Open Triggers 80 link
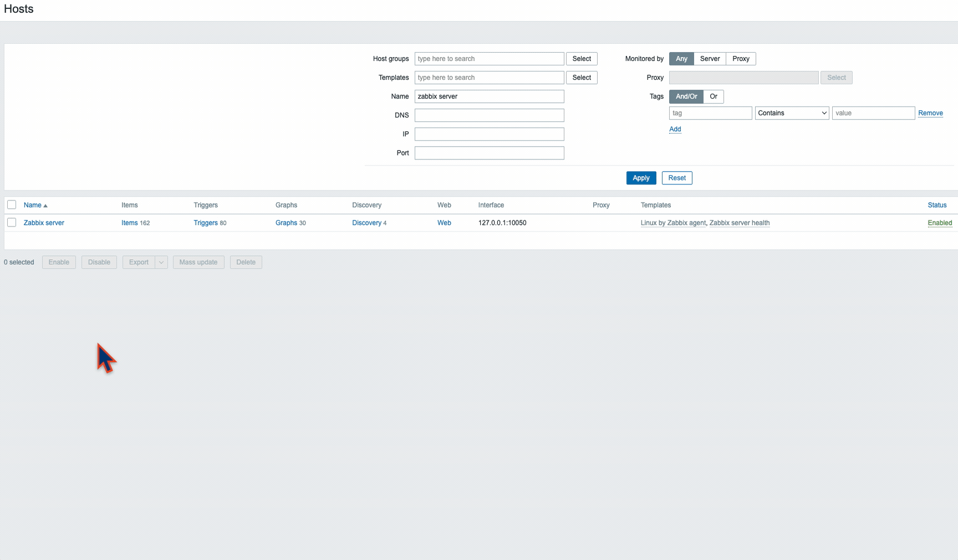The height and width of the screenshot is (560, 958). pos(210,223)
